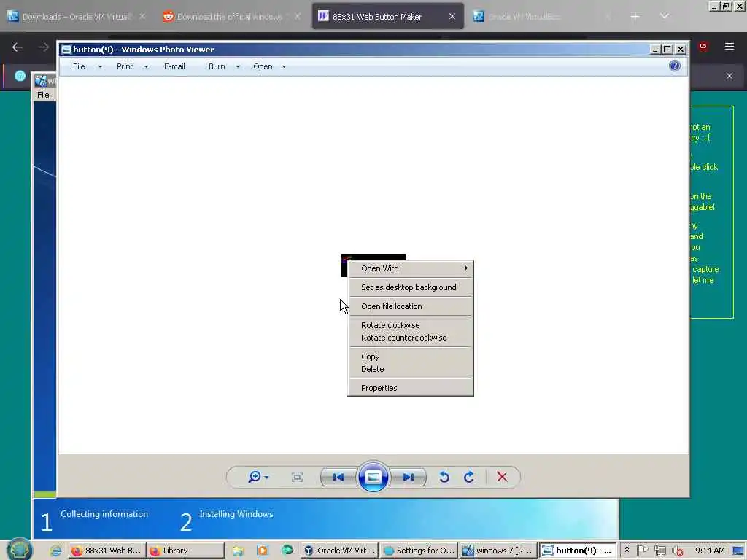Select Open file location
747x560 pixels.
(x=411, y=306)
